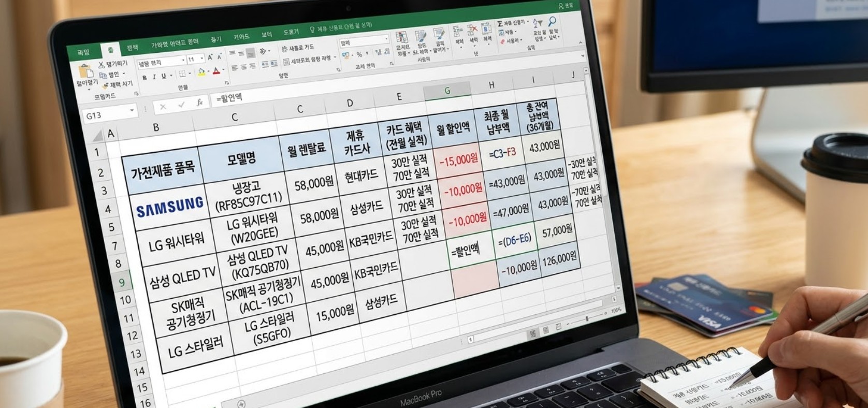This screenshot has height=408, width=868.
Task: Open the Name Box G13 dropdown
Action: [x=132, y=110]
